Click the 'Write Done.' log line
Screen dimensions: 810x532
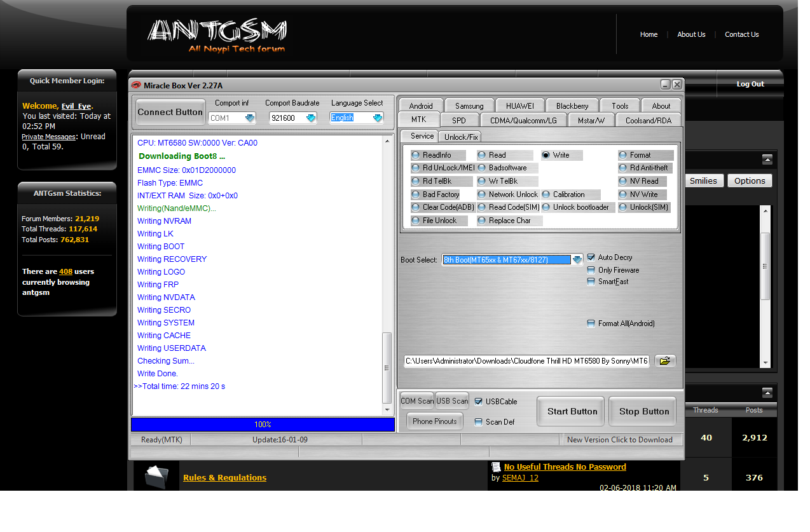(158, 373)
